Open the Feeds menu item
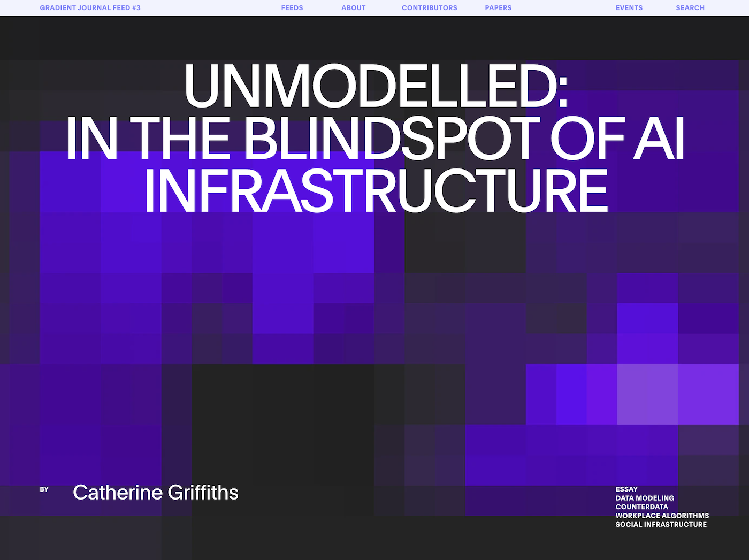The width and height of the screenshot is (749, 560). [x=292, y=8]
